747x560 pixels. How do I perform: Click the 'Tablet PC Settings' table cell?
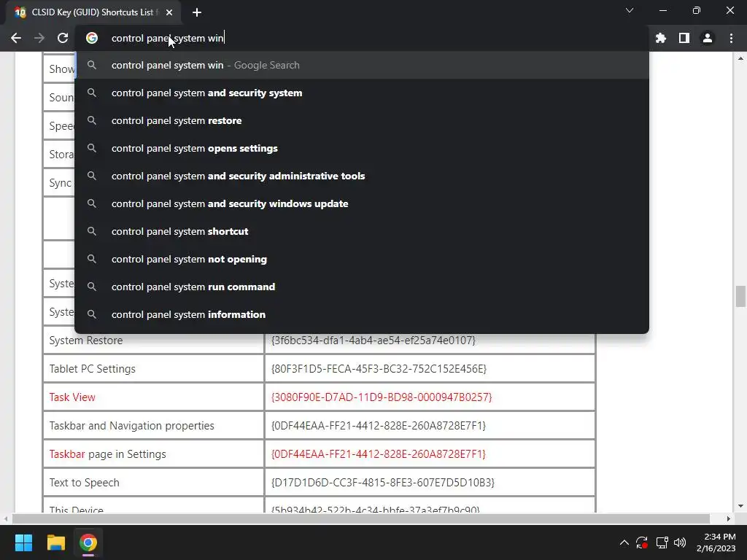[x=153, y=368]
